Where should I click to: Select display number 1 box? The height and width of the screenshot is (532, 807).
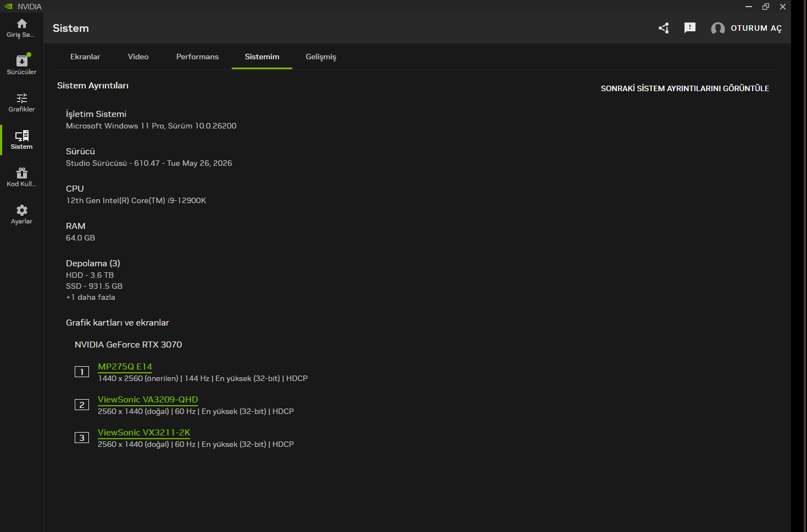click(82, 372)
